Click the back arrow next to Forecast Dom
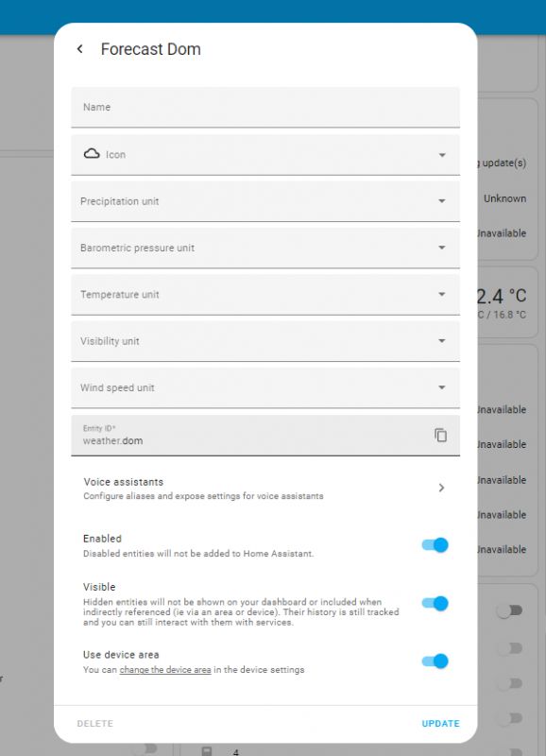This screenshot has width=546, height=756. pyautogui.click(x=79, y=48)
